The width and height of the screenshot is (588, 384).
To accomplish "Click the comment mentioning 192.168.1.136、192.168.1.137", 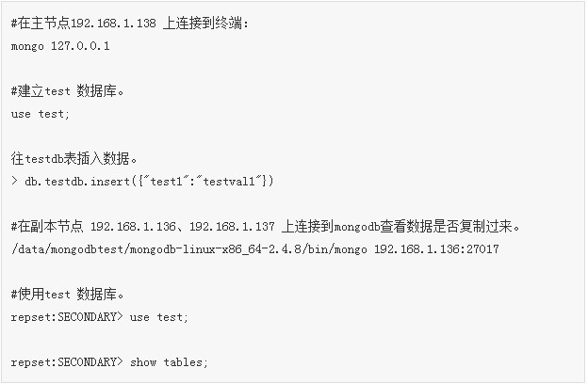I will click(x=266, y=226).
